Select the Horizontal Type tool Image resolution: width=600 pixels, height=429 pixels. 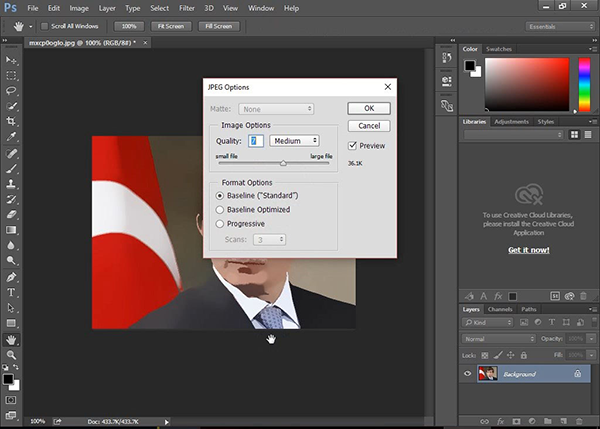pyautogui.click(x=11, y=292)
